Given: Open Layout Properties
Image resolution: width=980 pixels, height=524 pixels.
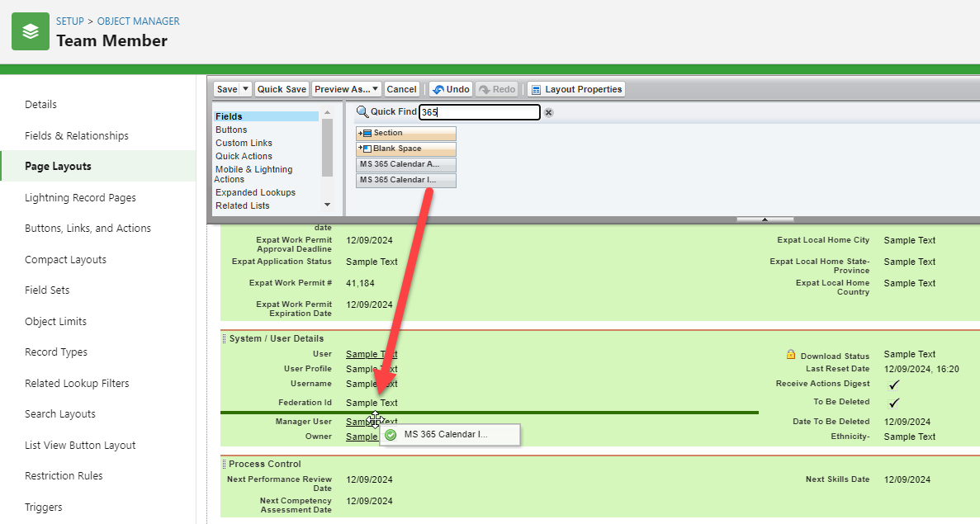Looking at the screenshot, I should click(575, 89).
